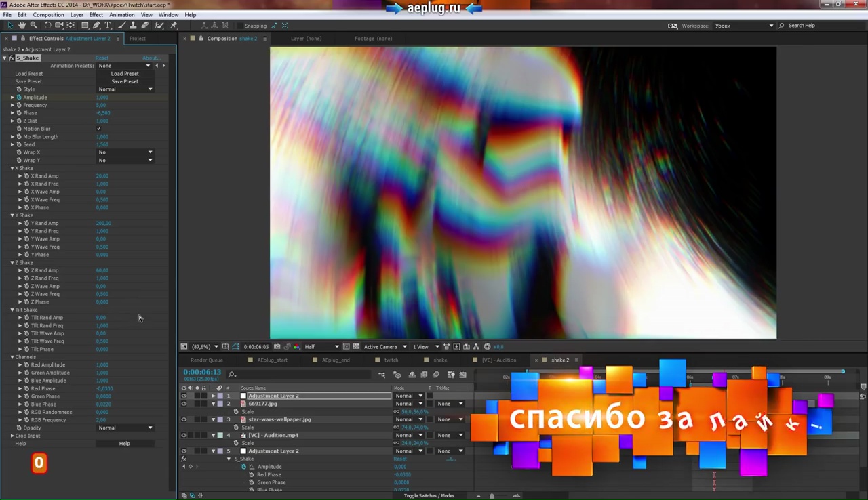Switch to the Render Queue tab
The image size is (868, 500).
pyautogui.click(x=207, y=360)
